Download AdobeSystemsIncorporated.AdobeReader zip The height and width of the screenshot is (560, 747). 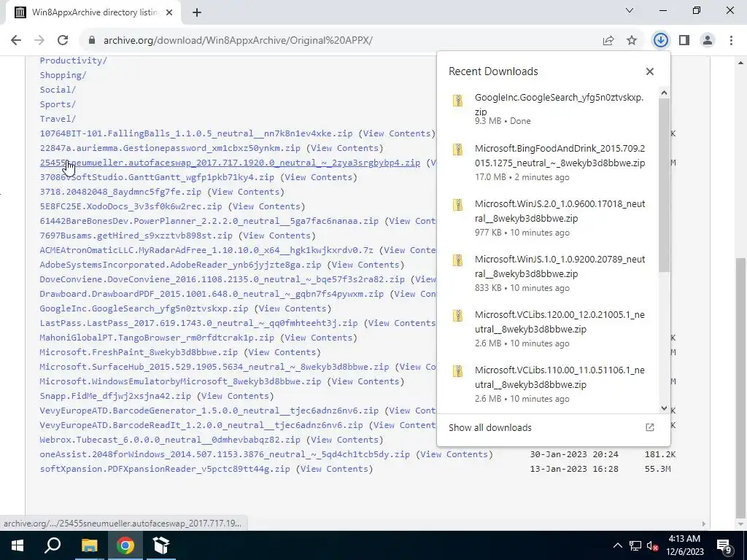click(x=181, y=265)
